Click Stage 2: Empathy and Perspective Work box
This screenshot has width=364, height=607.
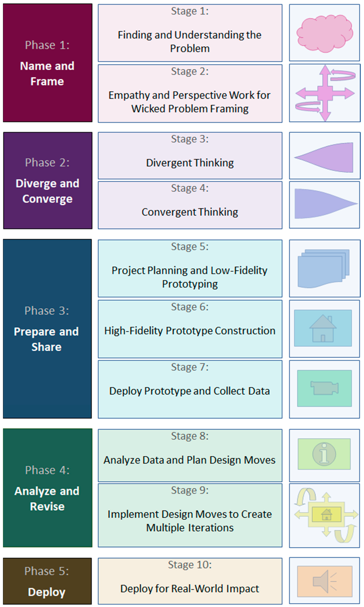[190, 93]
